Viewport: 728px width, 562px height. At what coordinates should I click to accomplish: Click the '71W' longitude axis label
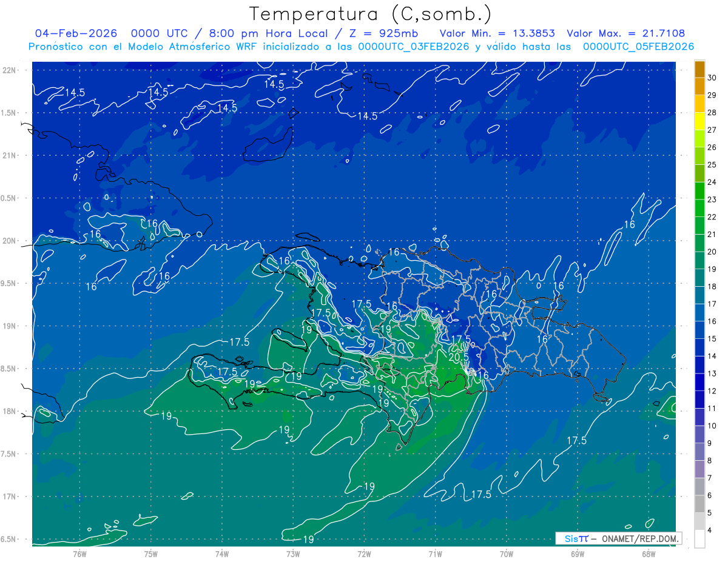(x=436, y=554)
